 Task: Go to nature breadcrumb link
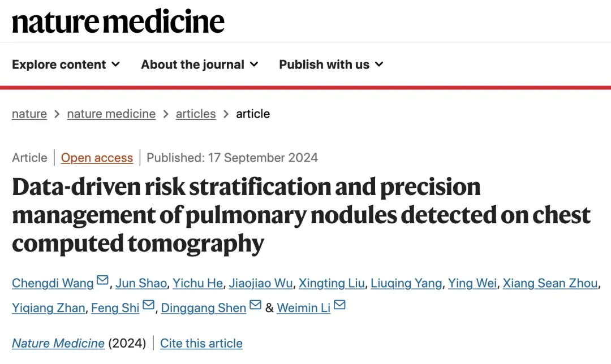(29, 114)
